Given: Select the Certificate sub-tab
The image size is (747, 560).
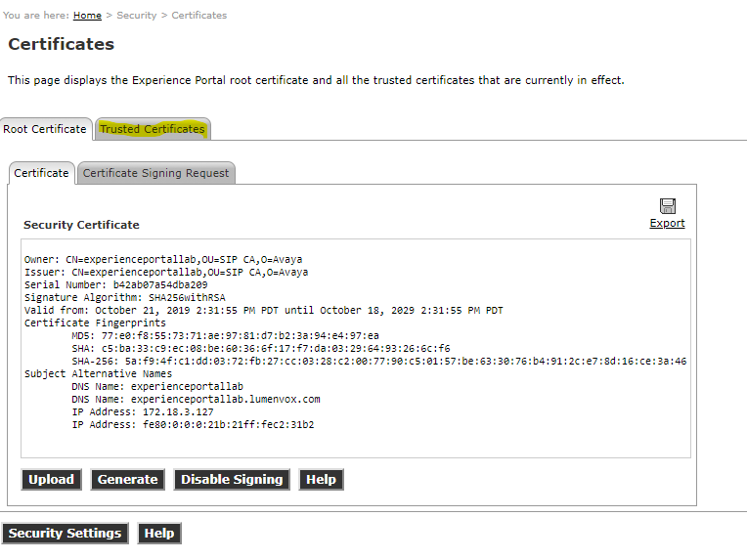Looking at the screenshot, I should (41, 173).
